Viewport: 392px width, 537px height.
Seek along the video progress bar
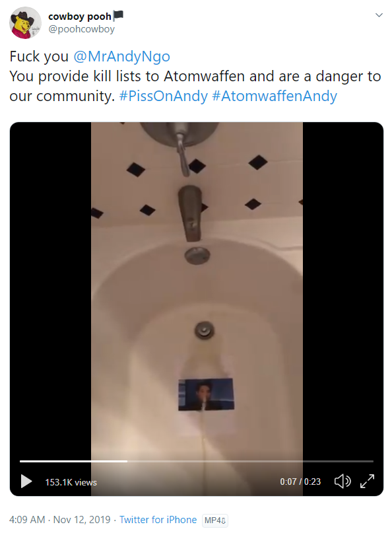coord(197,461)
